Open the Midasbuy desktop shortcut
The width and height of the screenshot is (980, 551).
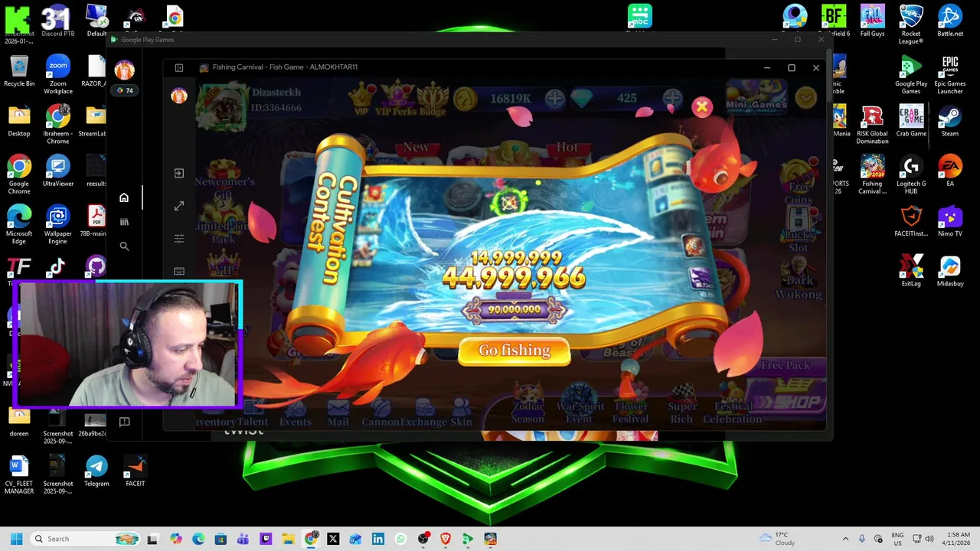tap(950, 272)
